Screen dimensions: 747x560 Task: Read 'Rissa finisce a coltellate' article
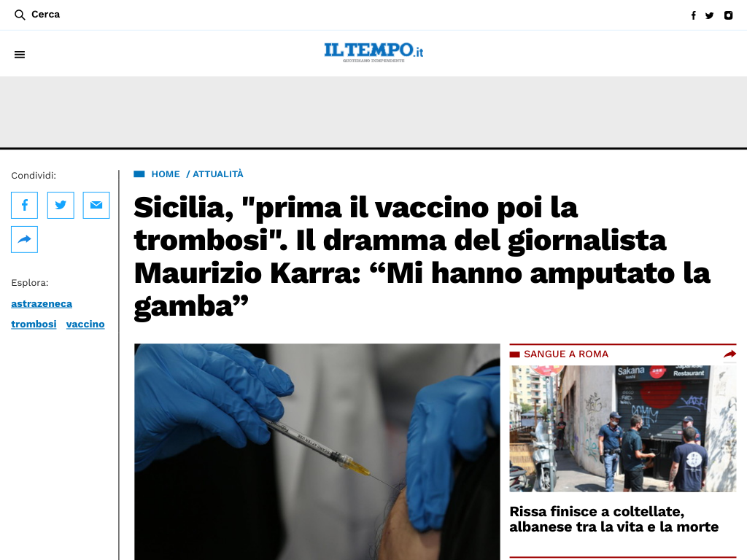tap(614, 519)
